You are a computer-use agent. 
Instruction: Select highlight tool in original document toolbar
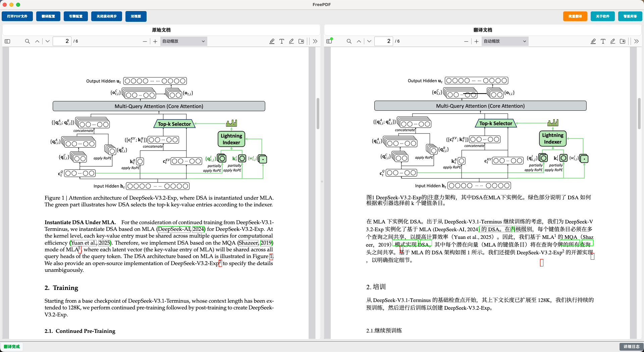tap(272, 41)
